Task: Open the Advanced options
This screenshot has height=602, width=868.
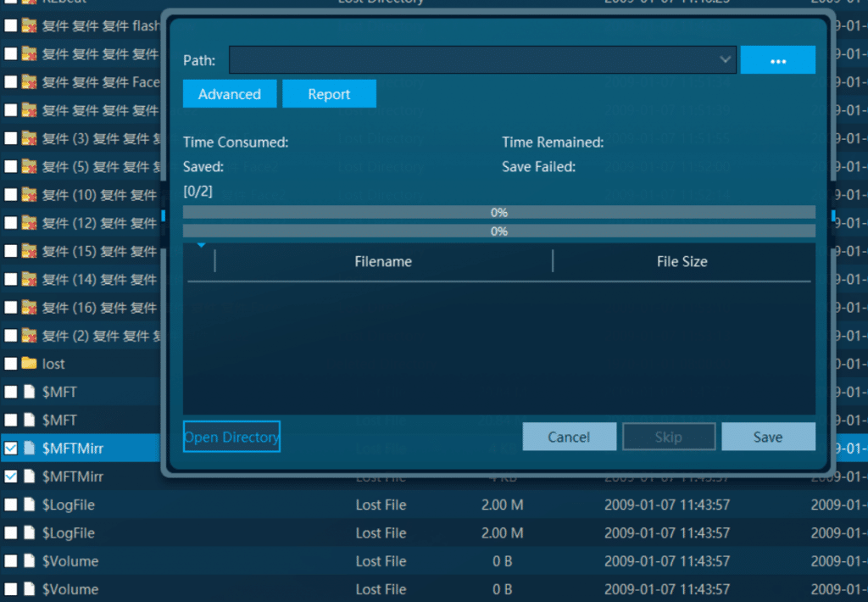Action: point(230,94)
